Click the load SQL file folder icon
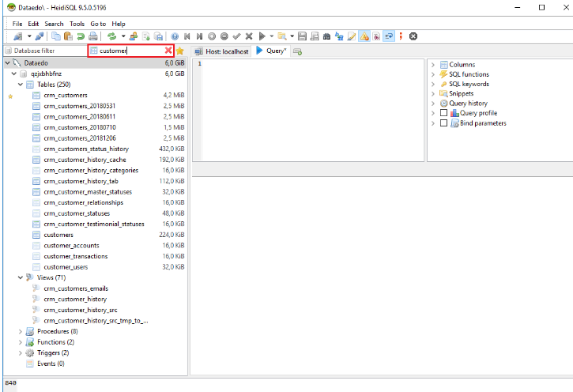The width and height of the screenshot is (573, 392). point(281,36)
